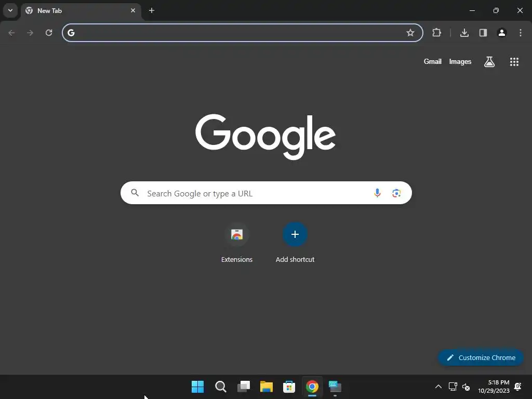Click the Google logo

[x=265, y=137]
